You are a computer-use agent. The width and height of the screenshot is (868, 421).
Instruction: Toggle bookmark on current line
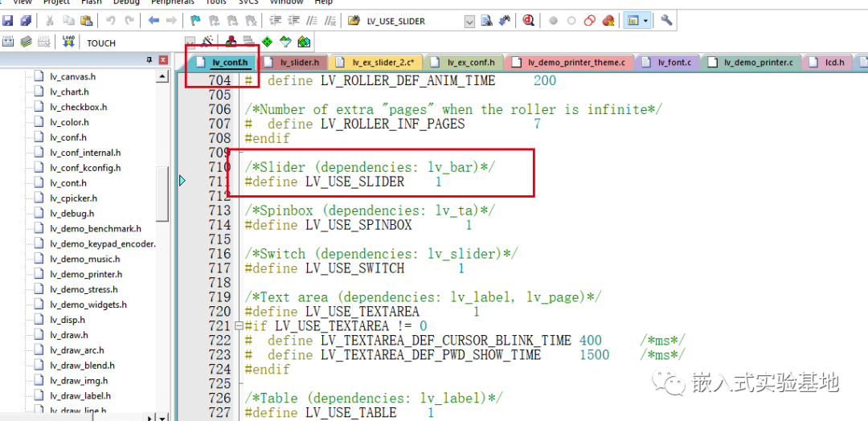tap(195, 21)
